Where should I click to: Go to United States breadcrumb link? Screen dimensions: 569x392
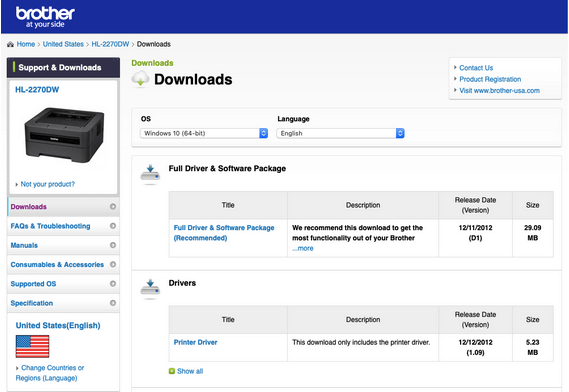[x=63, y=44]
